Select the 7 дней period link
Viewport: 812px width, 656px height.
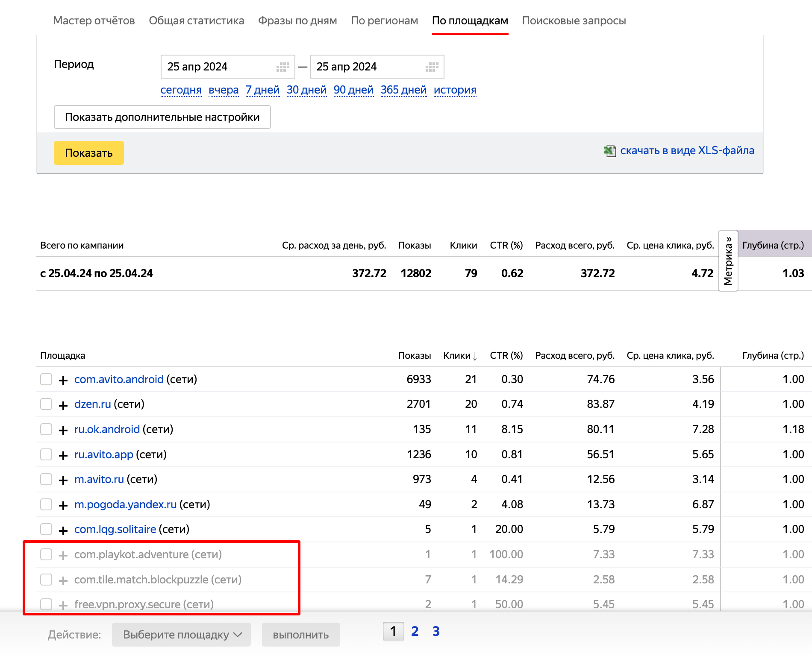[x=262, y=90]
